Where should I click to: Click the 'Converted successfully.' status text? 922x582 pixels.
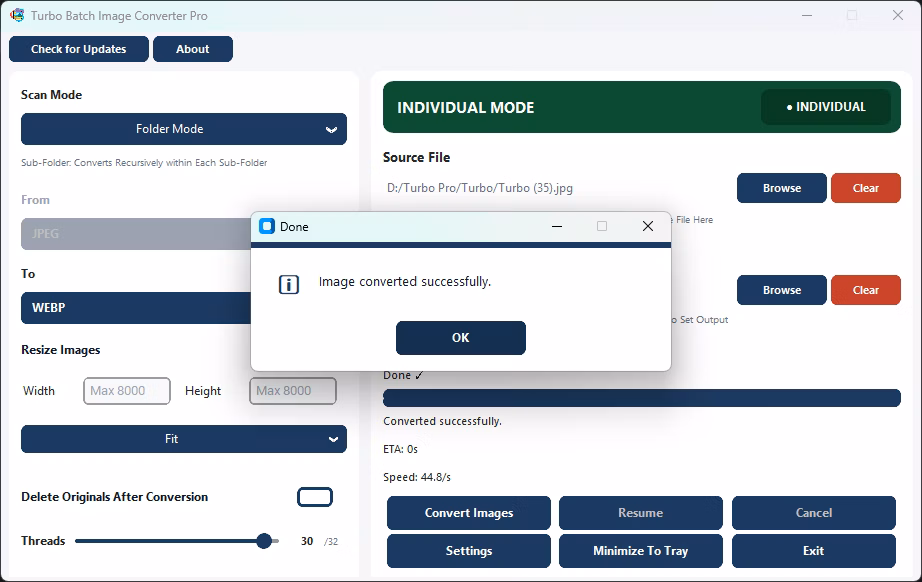click(x=442, y=422)
